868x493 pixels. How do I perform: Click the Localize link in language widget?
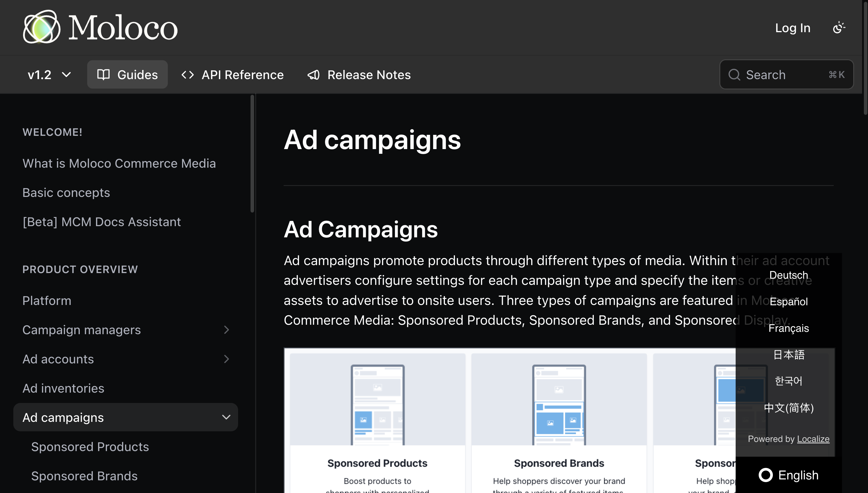click(813, 439)
